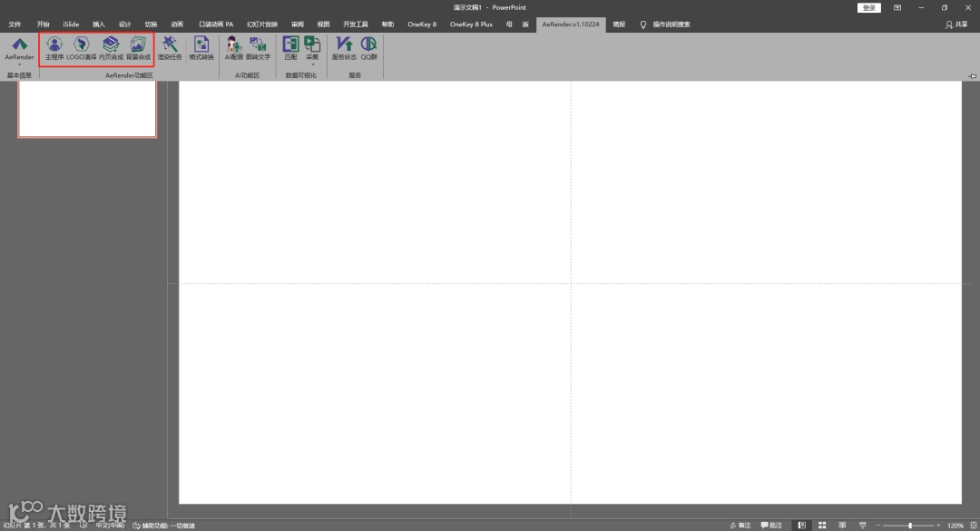Start slide show from status bar
Viewport: 980px width, 531px height.
(863, 526)
